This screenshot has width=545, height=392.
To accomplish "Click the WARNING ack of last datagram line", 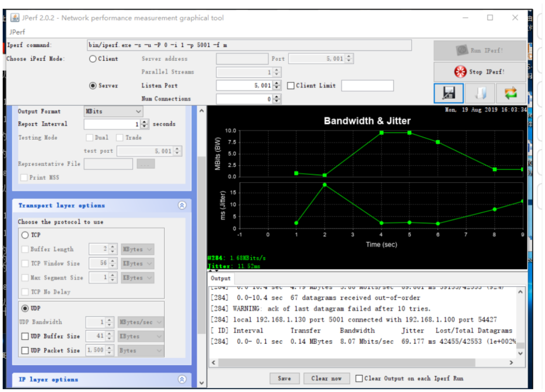I will 321,309.
